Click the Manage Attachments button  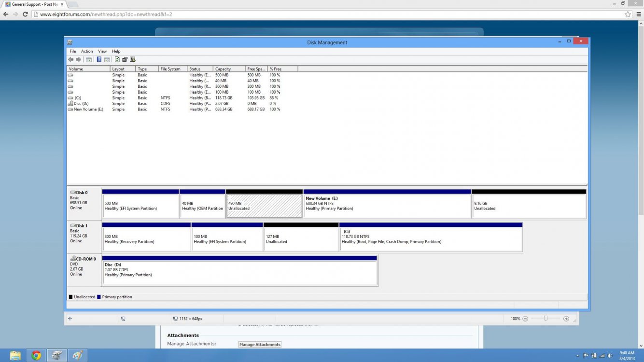(260, 345)
